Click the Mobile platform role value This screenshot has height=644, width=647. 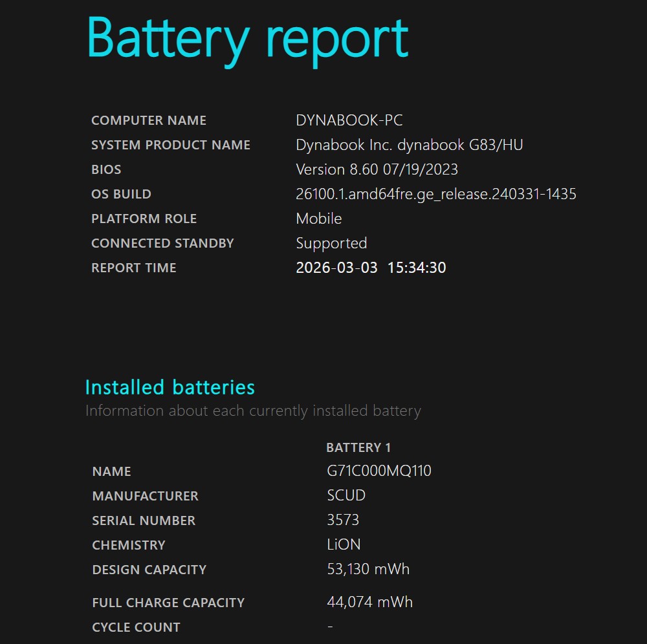coord(319,219)
